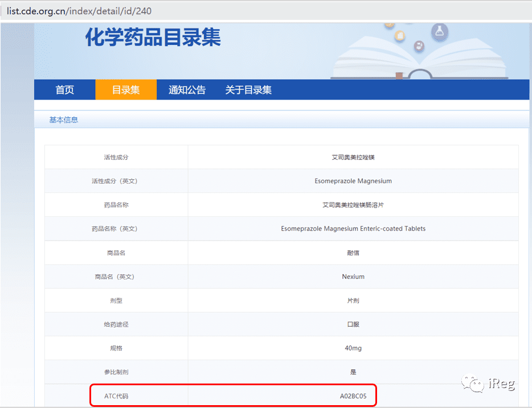Click the ATC代码 label cell

[116, 396]
